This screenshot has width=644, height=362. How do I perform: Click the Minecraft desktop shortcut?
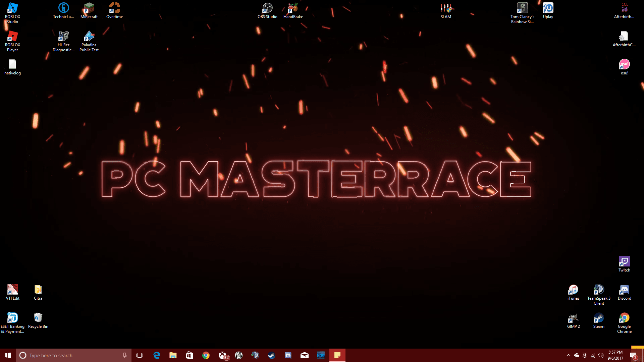[x=89, y=8]
